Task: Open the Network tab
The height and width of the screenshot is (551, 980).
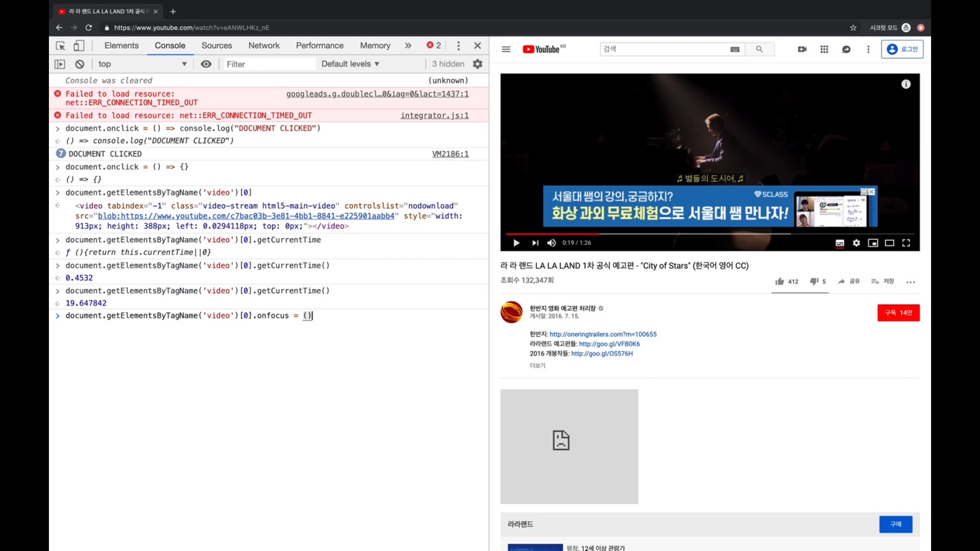Action: tap(264, 46)
